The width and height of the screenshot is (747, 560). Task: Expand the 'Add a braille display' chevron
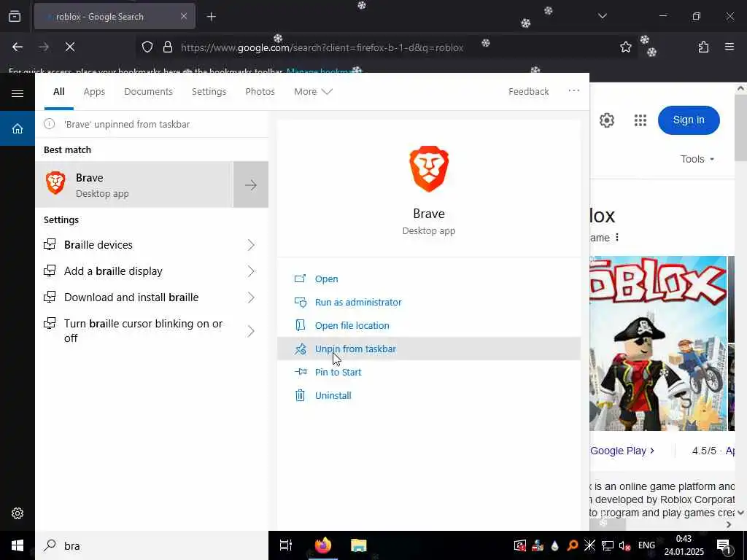[251, 271]
